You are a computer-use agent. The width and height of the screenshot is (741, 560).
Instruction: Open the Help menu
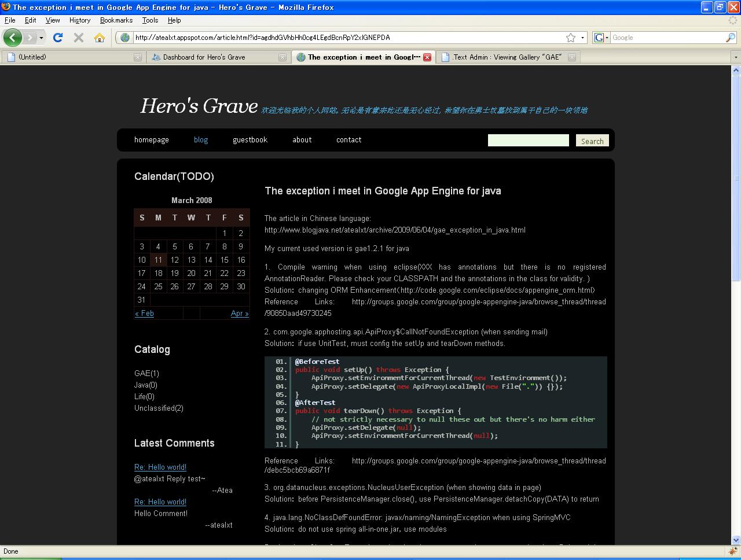pyautogui.click(x=174, y=20)
